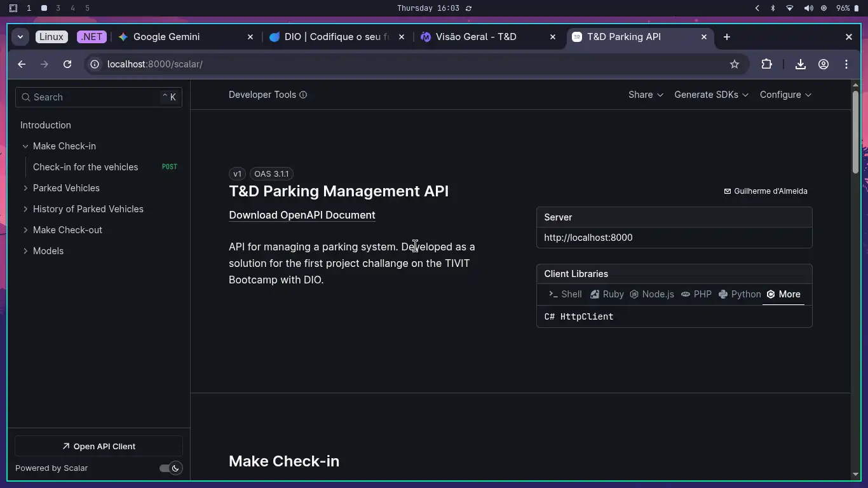Expand the Models tree item
The width and height of the screenshot is (868, 488).
tap(25, 251)
